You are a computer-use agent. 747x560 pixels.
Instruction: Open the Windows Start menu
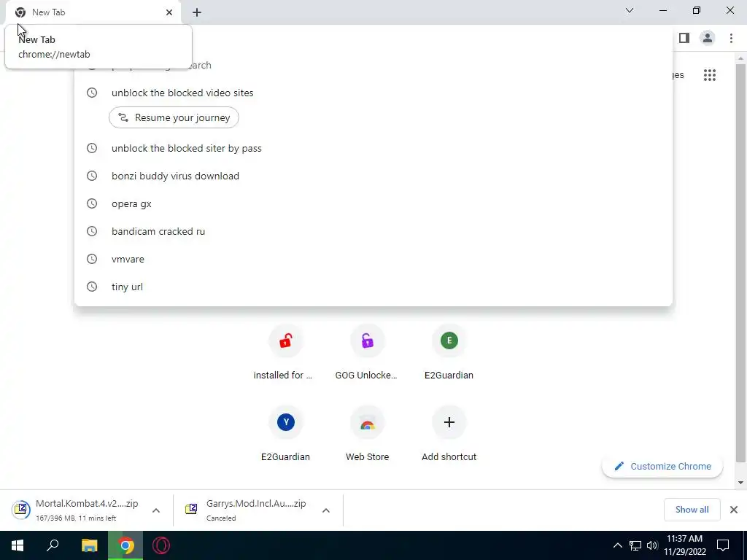18,545
